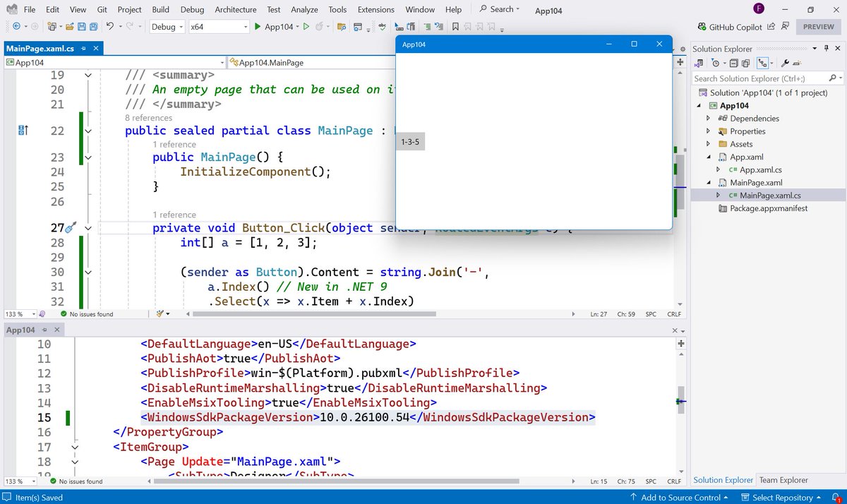The image size is (847, 504).
Task: Open the Git menu
Action: point(102,9)
